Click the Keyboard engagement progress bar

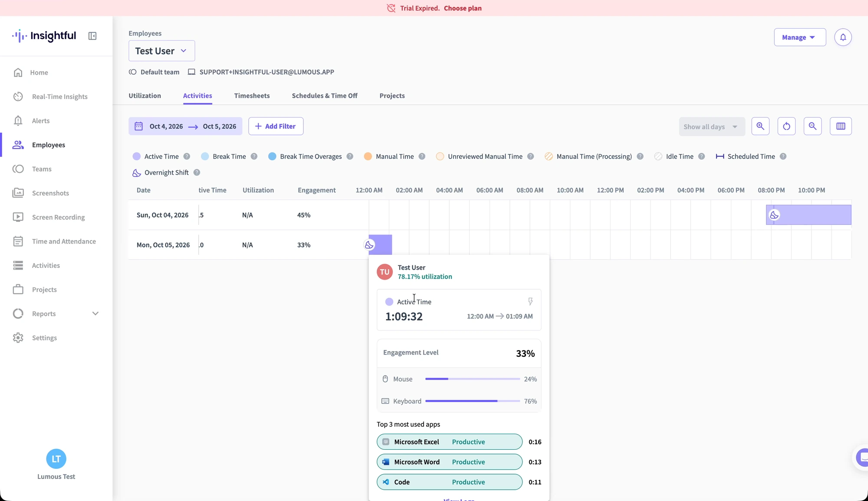[472, 401]
